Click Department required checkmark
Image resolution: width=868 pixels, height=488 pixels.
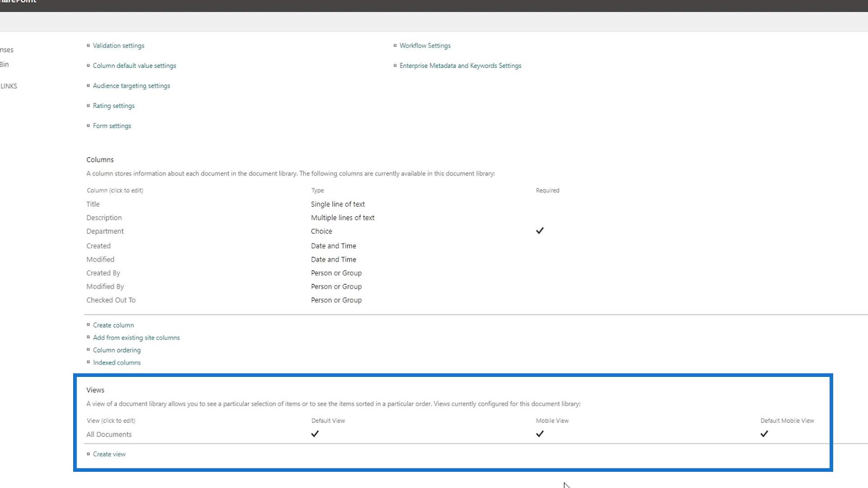click(x=540, y=231)
